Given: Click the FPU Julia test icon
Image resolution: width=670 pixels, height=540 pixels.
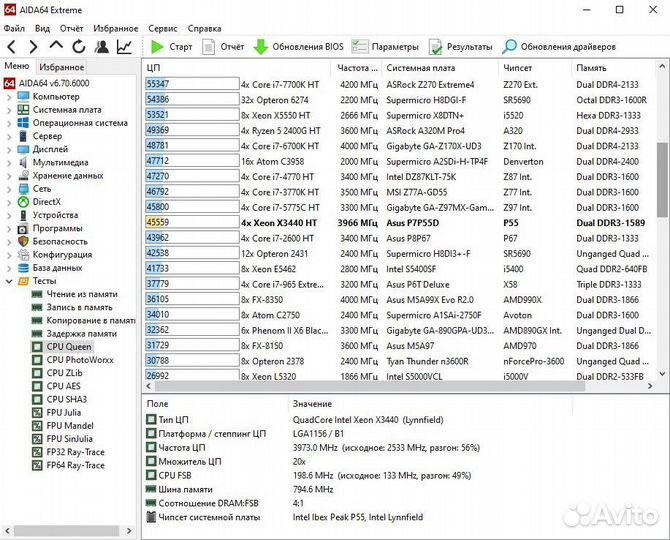Looking at the screenshot, I should point(37,412).
